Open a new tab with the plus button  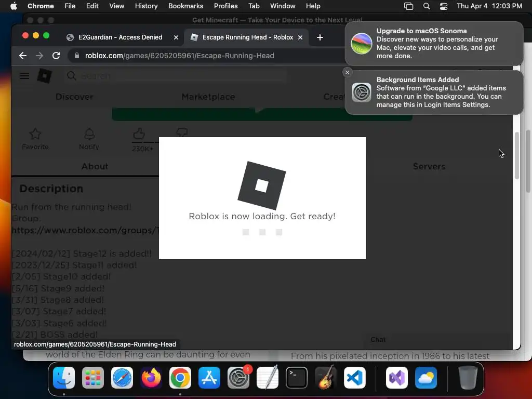tap(320, 37)
